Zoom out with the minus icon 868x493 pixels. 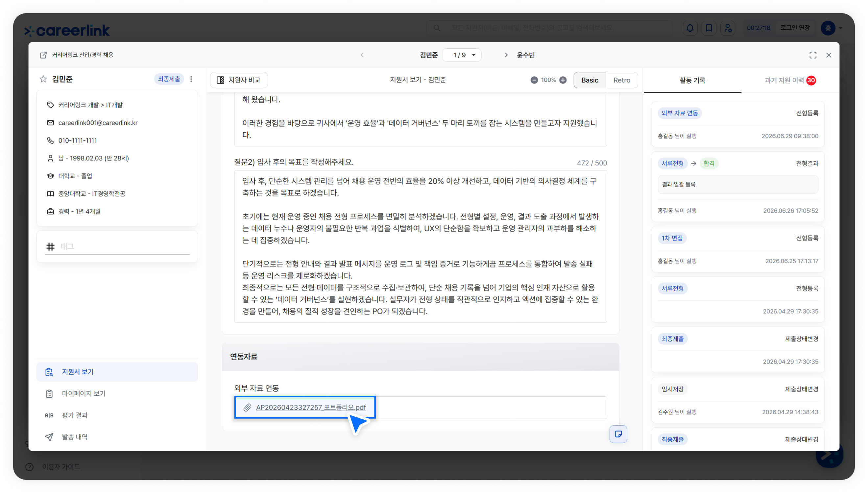pyautogui.click(x=534, y=80)
